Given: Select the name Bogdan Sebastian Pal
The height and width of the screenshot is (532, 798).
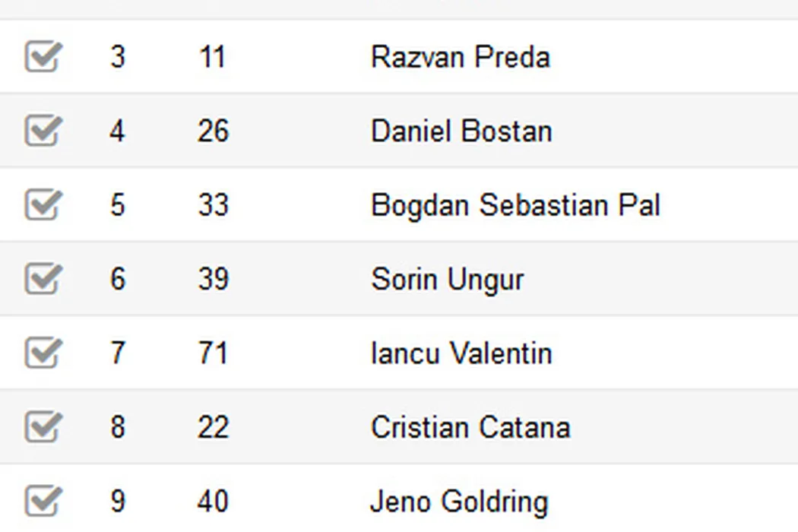Looking at the screenshot, I should point(515,205).
